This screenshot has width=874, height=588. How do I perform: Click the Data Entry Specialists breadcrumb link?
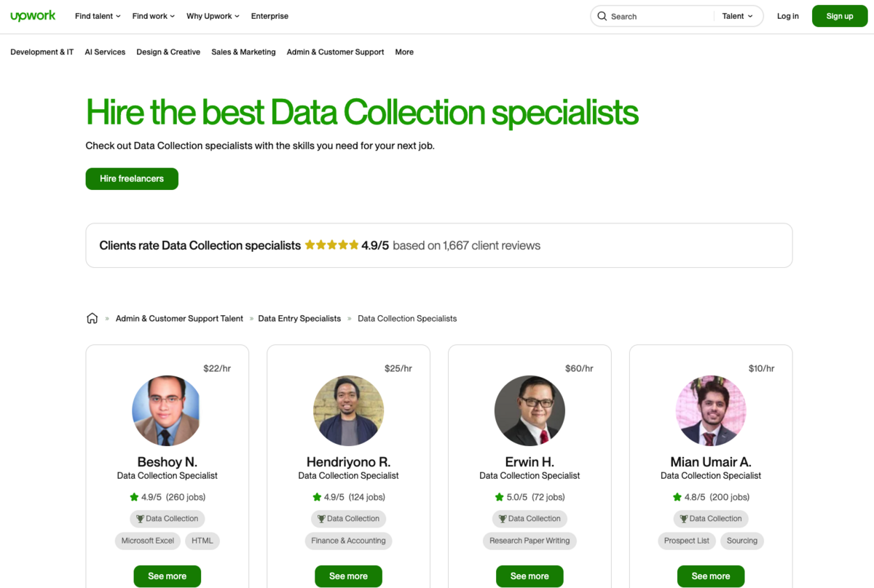click(x=299, y=318)
